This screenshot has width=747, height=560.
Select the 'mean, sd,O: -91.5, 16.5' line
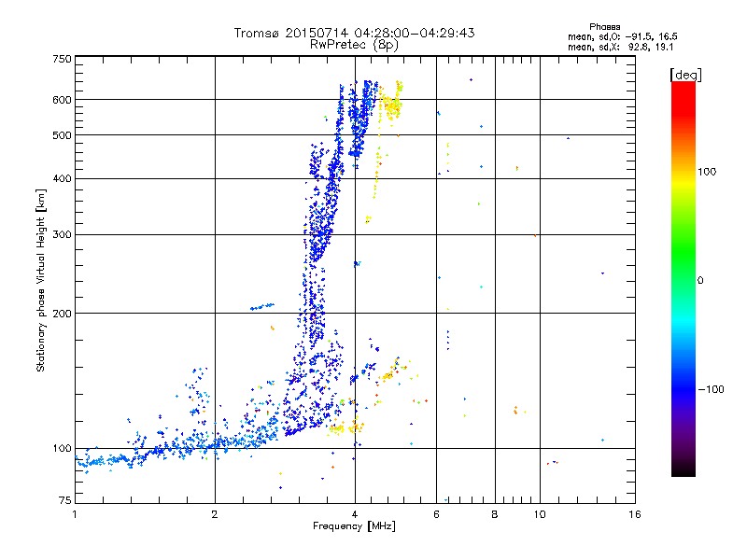click(x=622, y=36)
